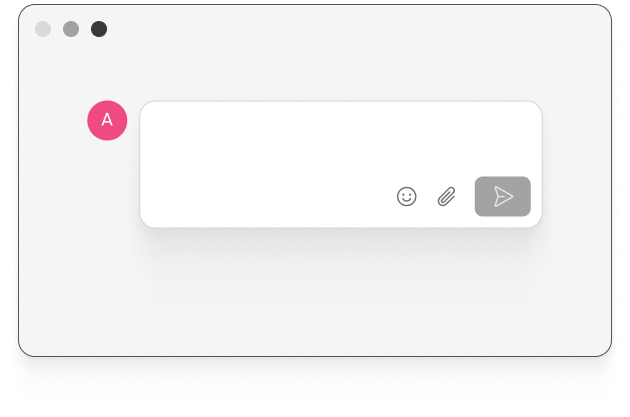Image resolution: width=630 pixels, height=417 pixels.
Task: Click the dark window control dot
Action: pos(99,29)
